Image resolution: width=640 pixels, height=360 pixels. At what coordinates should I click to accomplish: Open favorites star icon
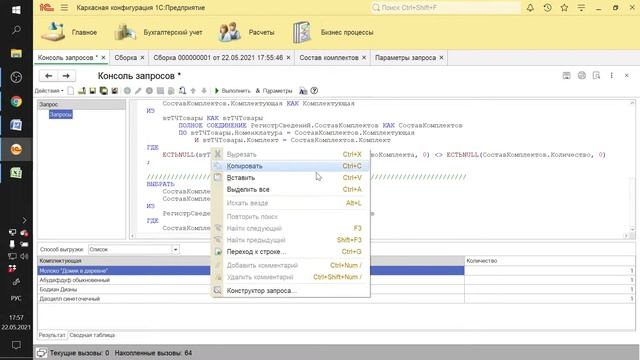click(564, 8)
